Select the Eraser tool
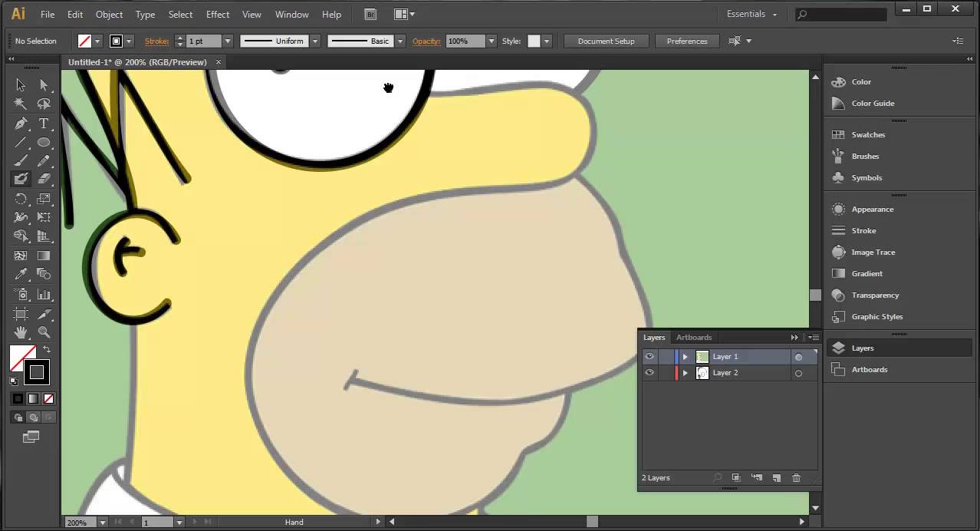 [44, 179]
